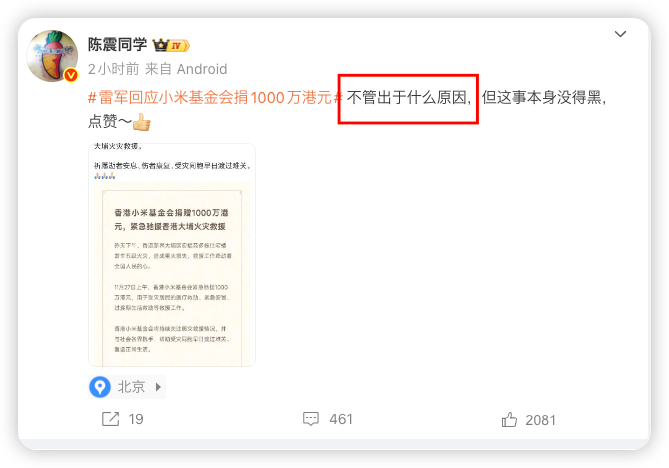This screenshot has height=468, width=669.
Task: Click the 2小时前 post timestamp
Action: 113,69
